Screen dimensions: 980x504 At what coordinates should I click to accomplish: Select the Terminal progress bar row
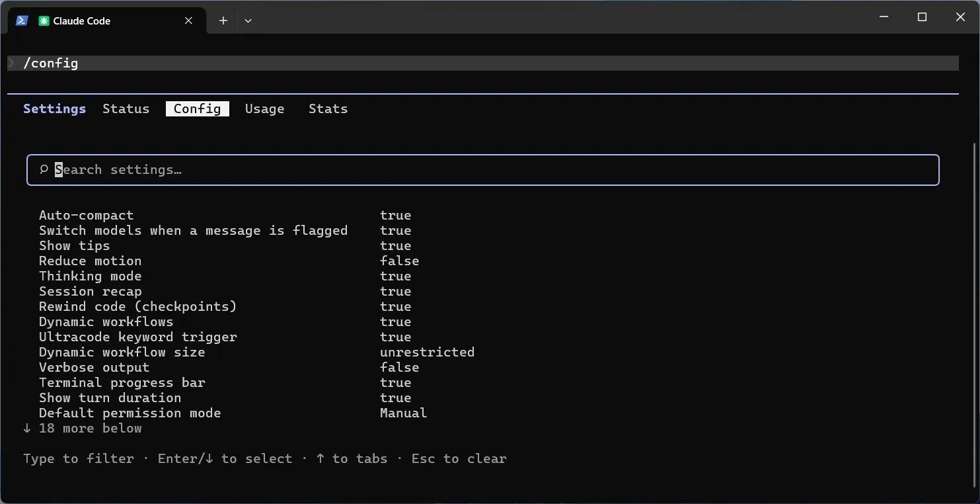coord(225,383)
